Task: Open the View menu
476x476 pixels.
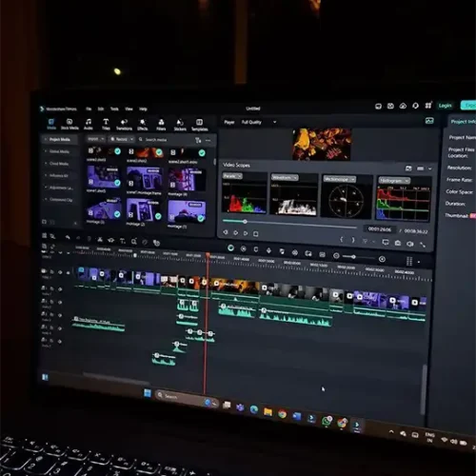Action: 129,109
